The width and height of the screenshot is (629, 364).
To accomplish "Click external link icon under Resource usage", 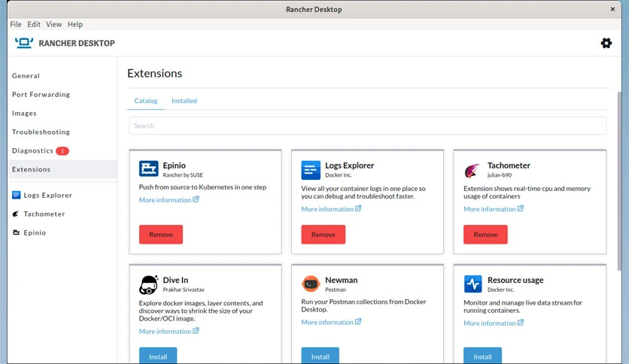I will [x=521, y=323].
